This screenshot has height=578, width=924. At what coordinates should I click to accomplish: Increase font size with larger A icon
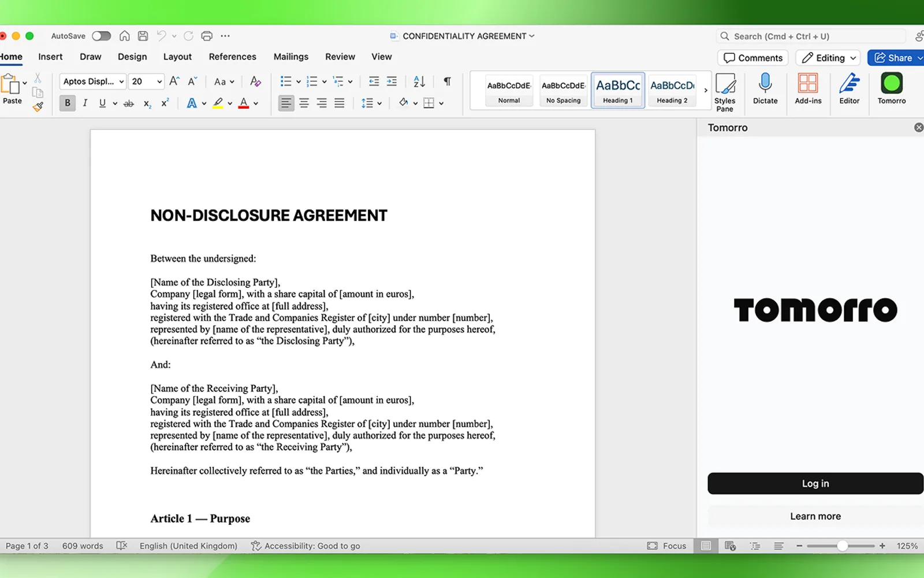174,81
